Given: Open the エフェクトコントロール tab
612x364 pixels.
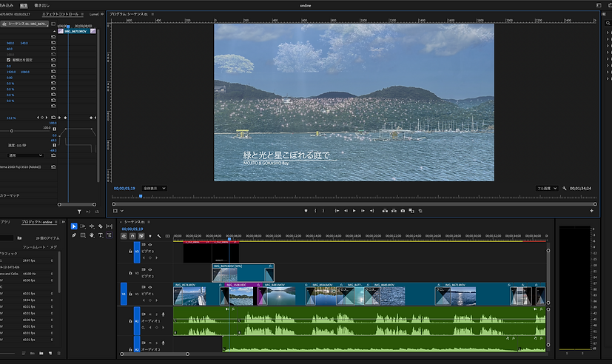Looking at the screenshot, I should [60, 14].
